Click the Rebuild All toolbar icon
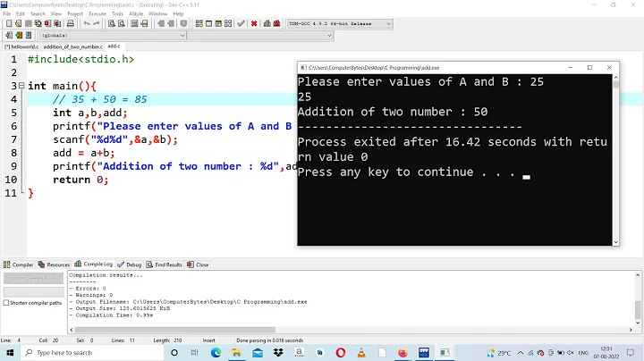Image resolution: width=644 pixels, height=361 pixels. point(228,24)
